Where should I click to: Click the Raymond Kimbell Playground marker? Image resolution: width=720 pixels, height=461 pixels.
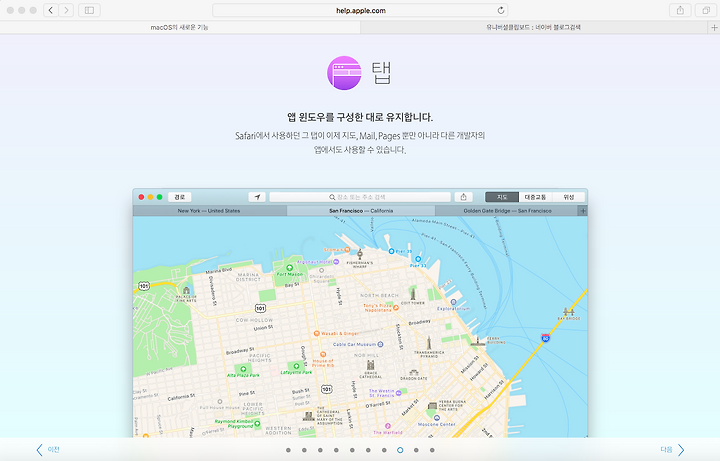tap(257, 423)
